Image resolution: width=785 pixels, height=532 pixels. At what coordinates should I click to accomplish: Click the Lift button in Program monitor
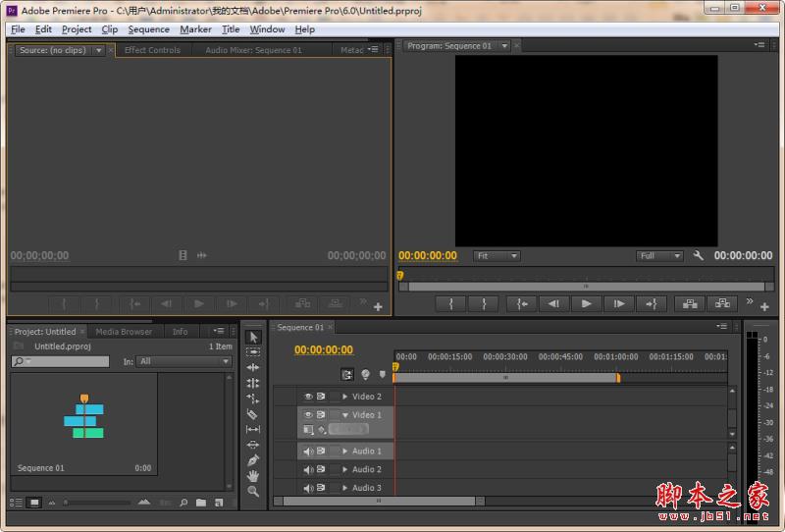(x=690, y=303)
